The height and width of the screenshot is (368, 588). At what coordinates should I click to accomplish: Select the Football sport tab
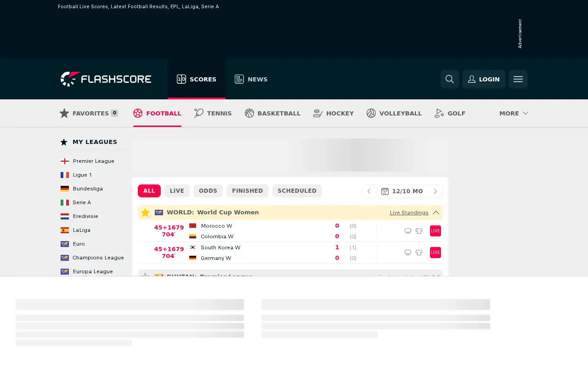coord(157,113)
